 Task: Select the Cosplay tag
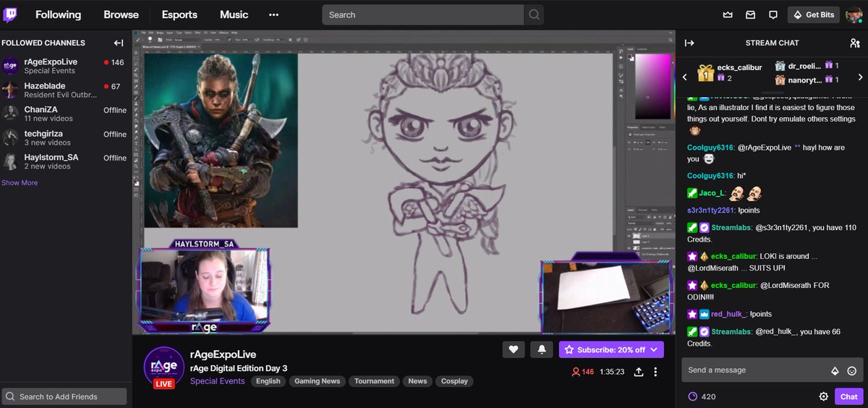(454, 381)
